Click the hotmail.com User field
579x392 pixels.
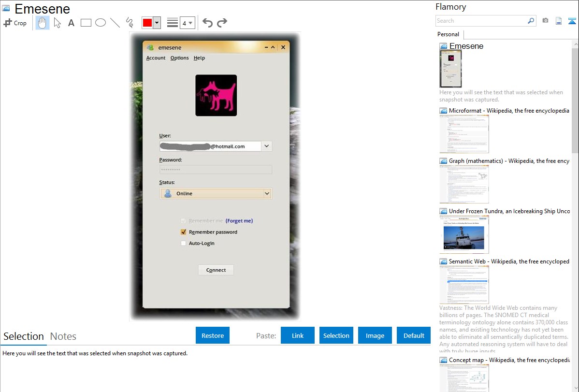click(210, 146)
